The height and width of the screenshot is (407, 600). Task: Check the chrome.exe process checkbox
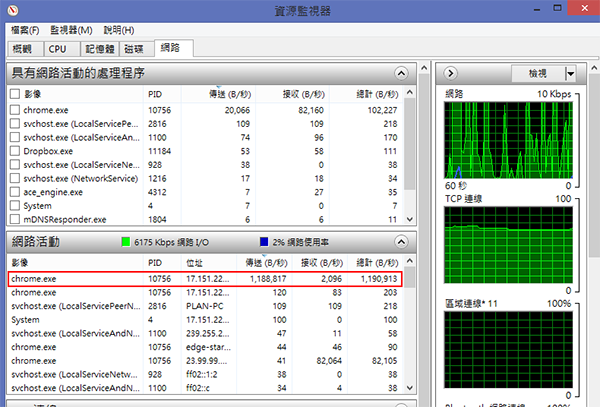pyautogui.click(x=15, y=109)
